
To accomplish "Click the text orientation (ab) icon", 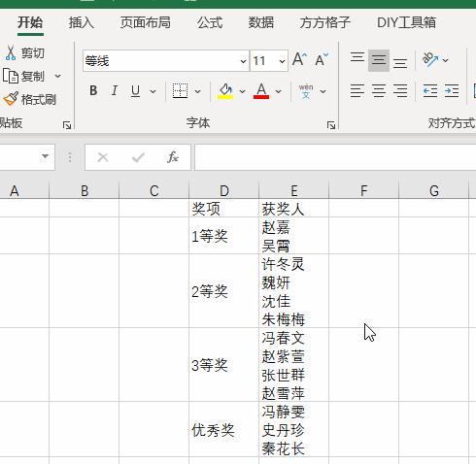I will (429, 60).
